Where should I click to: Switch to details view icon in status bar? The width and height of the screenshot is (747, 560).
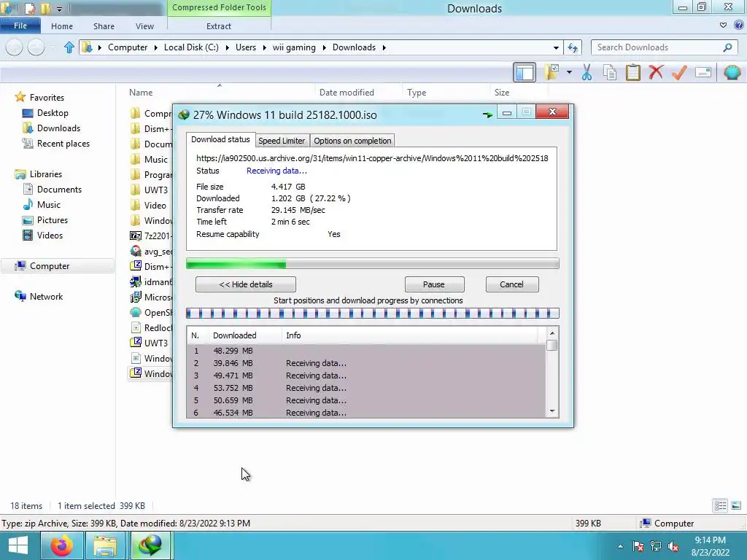(720, 505)
